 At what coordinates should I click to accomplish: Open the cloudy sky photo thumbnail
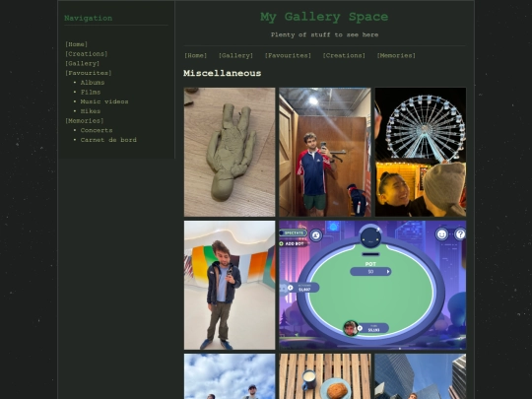pos(230,376)
